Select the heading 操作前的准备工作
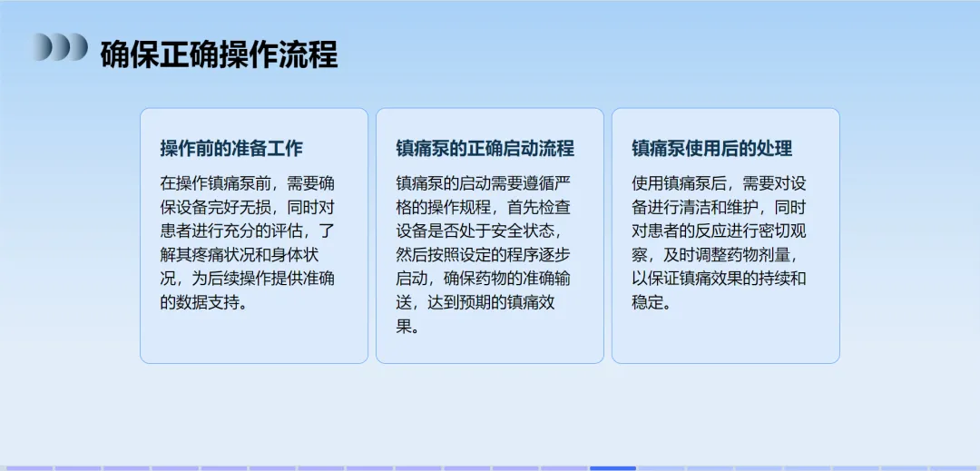The height and width of the screenshot is (471, 980). tap(231, 149)
